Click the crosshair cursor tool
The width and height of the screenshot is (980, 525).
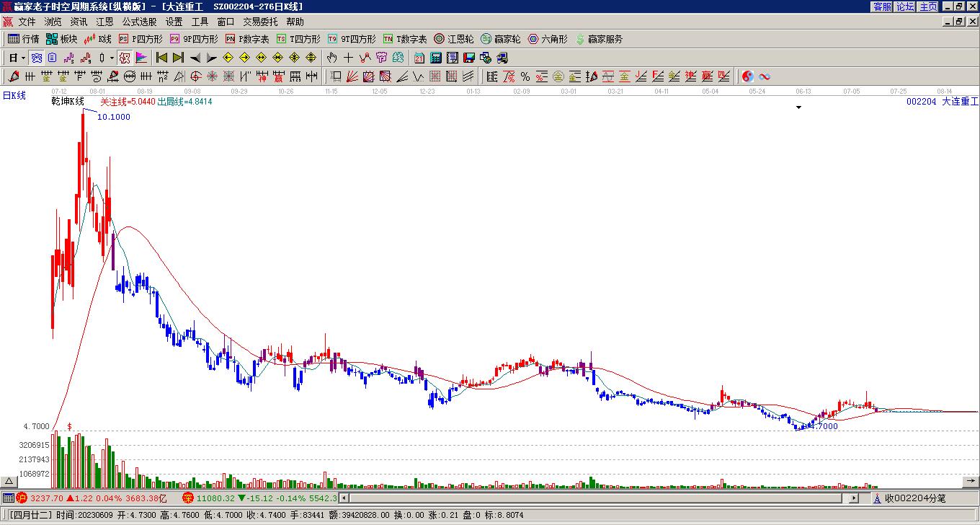click(x=348, y=58)
